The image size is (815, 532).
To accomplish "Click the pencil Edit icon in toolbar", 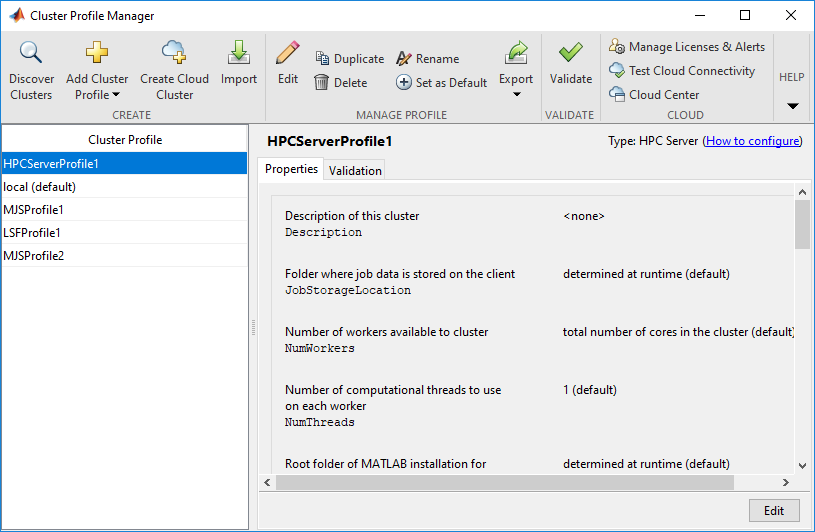I will 288,53.
